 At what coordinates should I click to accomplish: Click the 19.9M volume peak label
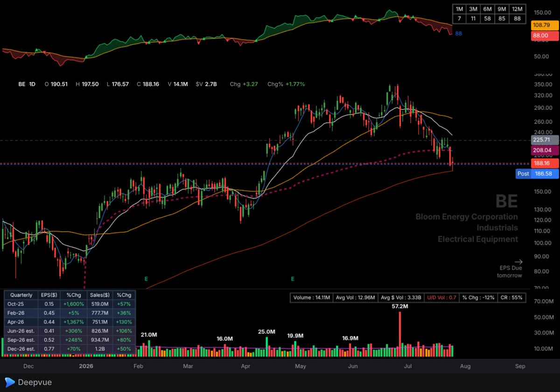point(295,336)
